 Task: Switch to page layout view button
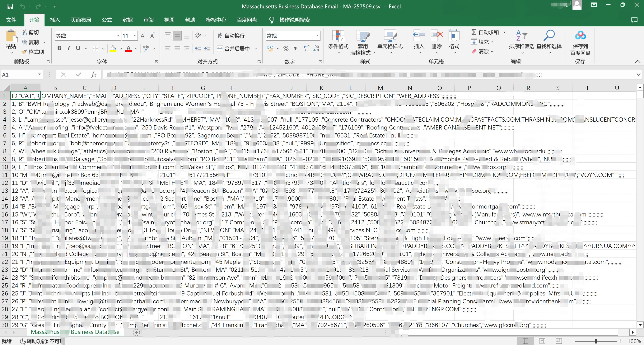coord(542,341)
